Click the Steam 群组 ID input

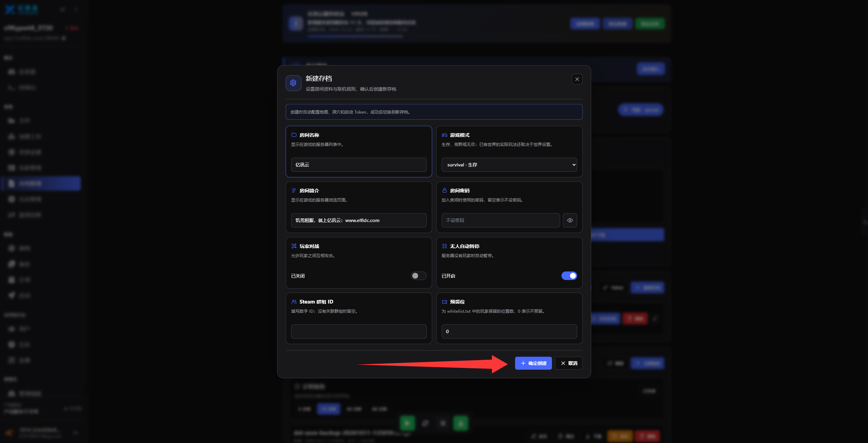pyautogui.click(x=358, y=331)
